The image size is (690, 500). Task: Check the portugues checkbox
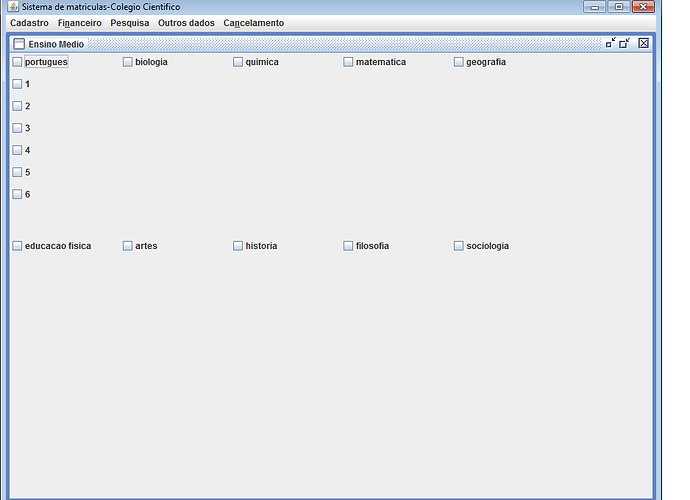17,62
